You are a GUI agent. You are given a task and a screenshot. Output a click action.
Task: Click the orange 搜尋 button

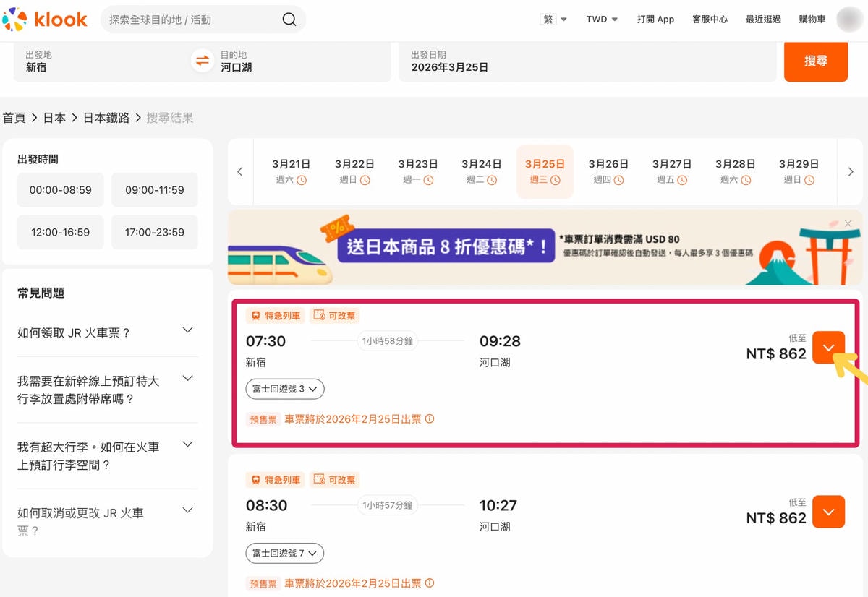816,61
